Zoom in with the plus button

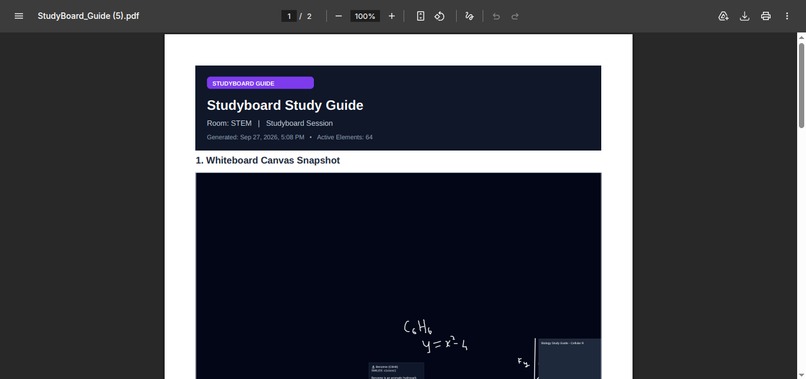[x=392, y=16]
